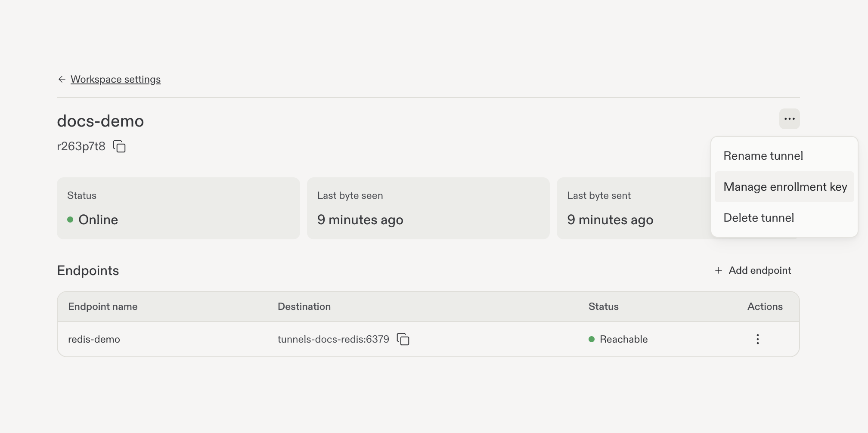
Task: Copy the tunnel ID r263p7t8
Action: coord(119,146)
